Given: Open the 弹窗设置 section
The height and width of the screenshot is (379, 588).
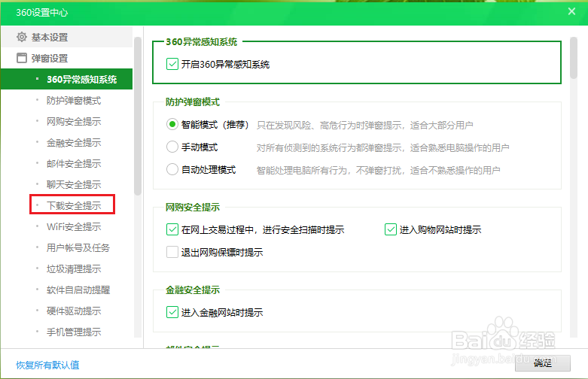Looking at the screenshot, I should pos(67,58).
